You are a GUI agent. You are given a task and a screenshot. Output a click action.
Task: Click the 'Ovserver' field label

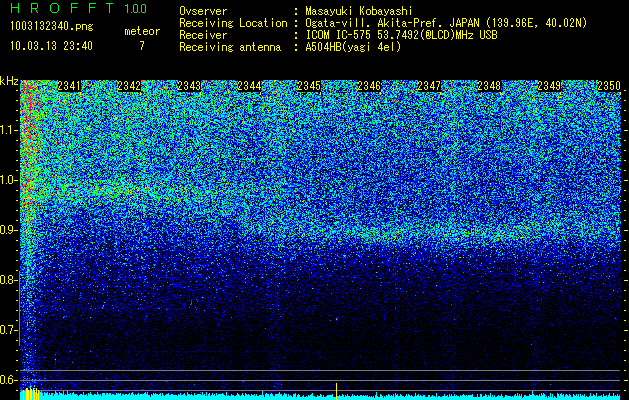click(203, 11)
